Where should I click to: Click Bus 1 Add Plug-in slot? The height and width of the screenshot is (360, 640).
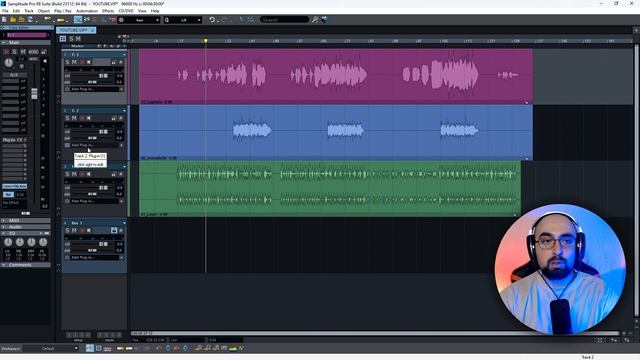94,258
